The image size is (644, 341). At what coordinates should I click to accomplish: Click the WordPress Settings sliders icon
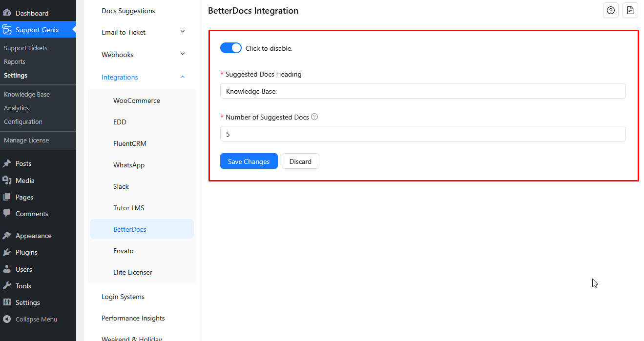7,302
